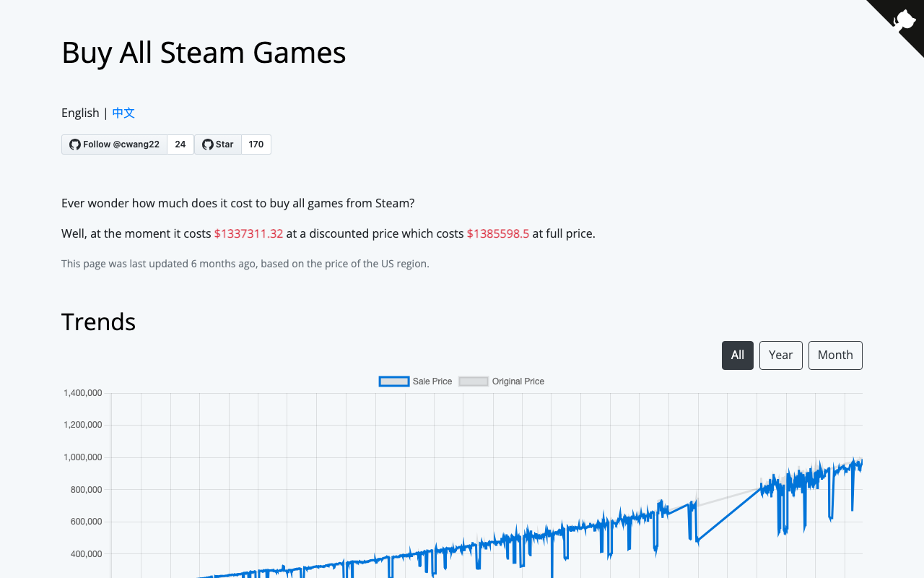Click the Follow @cwang22 button
This screenshot has width=924, height=578.
[114, 144]
